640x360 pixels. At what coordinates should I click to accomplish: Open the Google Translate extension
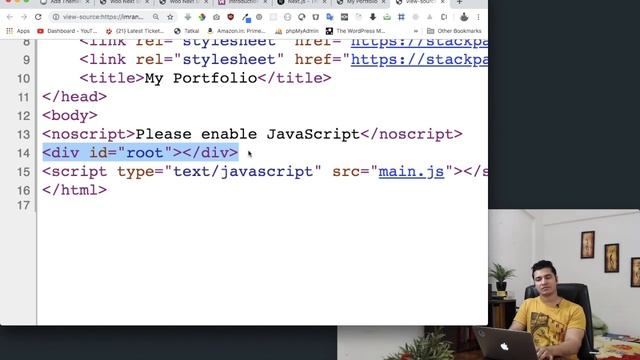point(330,17)
